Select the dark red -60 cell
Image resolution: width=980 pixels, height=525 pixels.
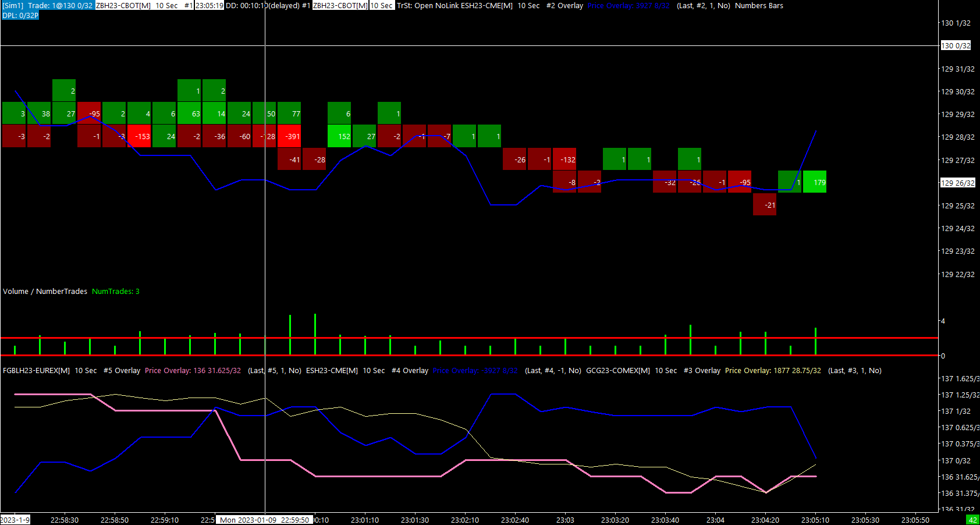(x=239, y=136)
